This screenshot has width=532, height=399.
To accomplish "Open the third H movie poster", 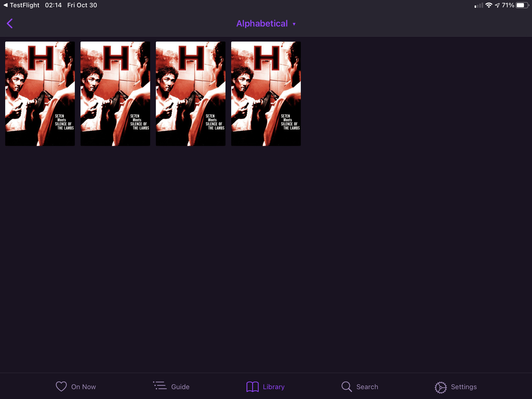I will (x=191, y=94).
